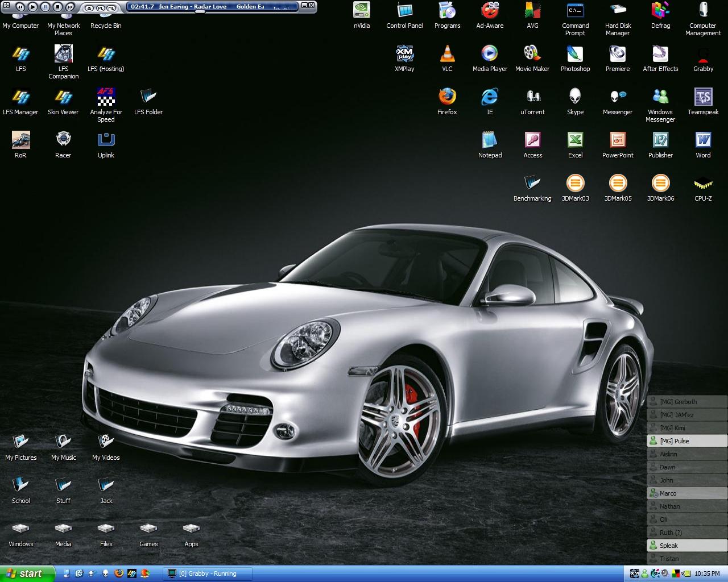Select contact Aislinn in messenger list
This screenshot has height=582, width=728.
pyautogui.click(x=687, y=454)
